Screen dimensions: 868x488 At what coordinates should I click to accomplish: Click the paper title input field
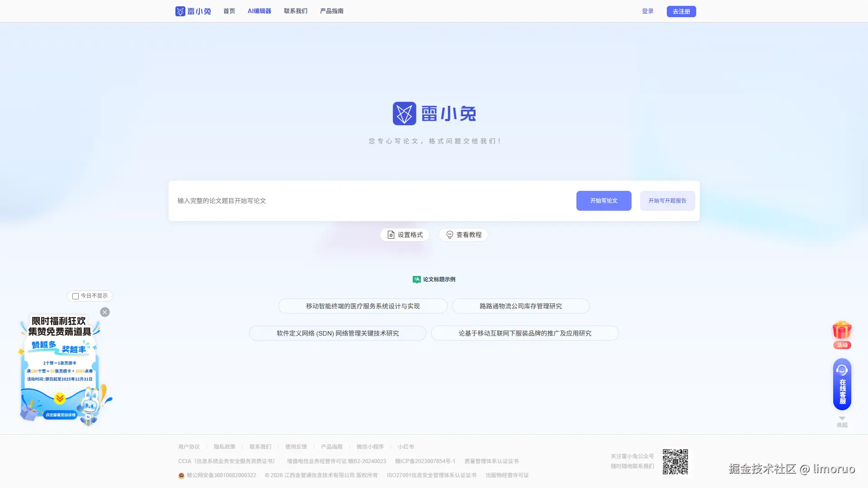coord(316,200)
